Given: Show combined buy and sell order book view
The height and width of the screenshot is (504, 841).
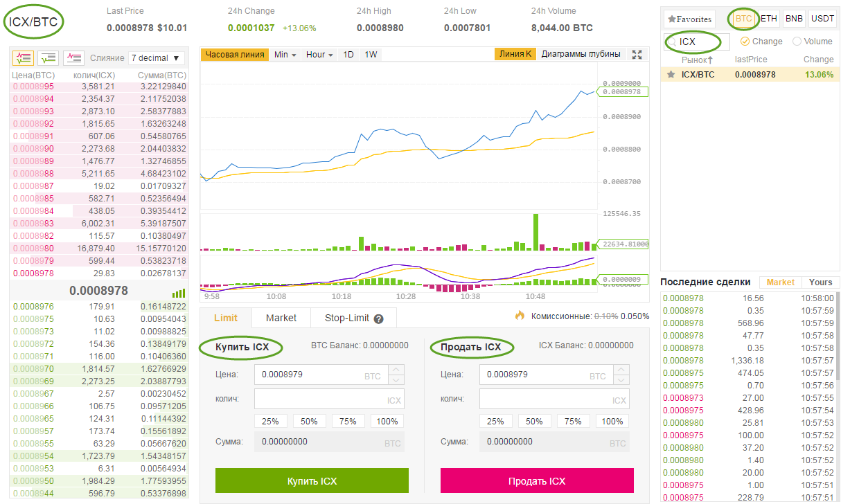Looking at the screenshot, I should 23,58.
